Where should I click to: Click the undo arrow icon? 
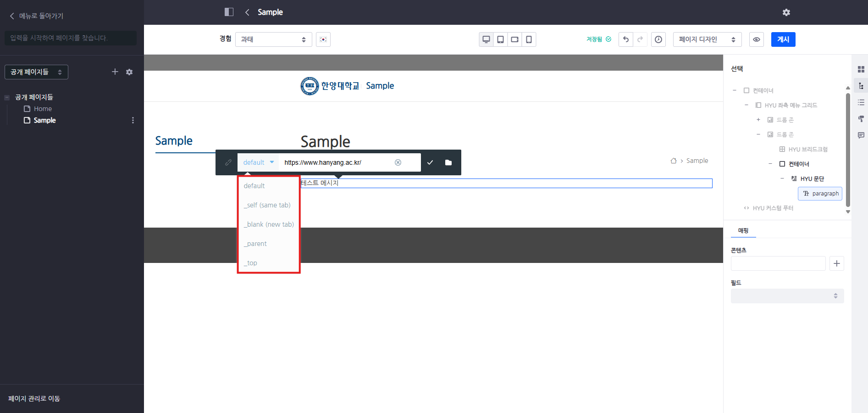click(625, 39)
